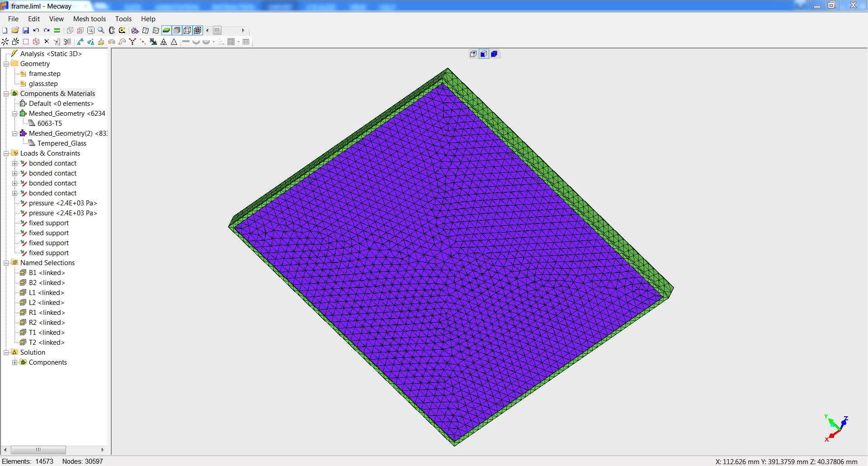Expand the Solution Components node

click(x=15, y=362)
